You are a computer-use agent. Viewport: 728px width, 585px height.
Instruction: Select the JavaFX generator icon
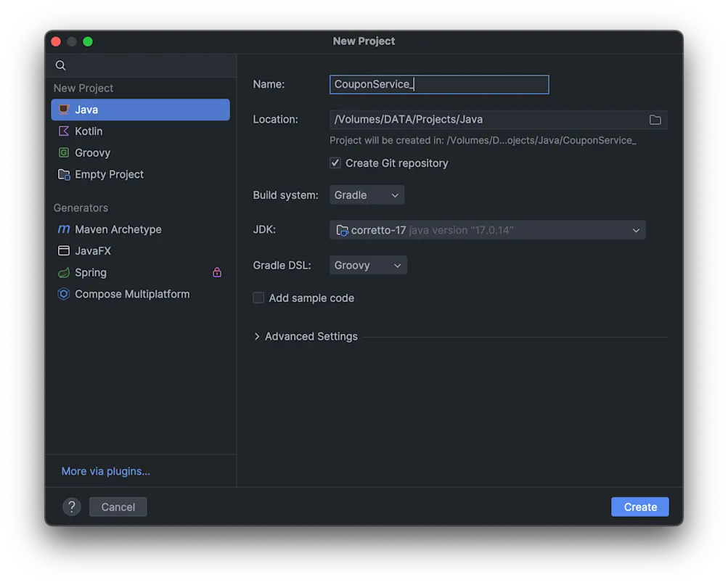(x=64, y=251)
